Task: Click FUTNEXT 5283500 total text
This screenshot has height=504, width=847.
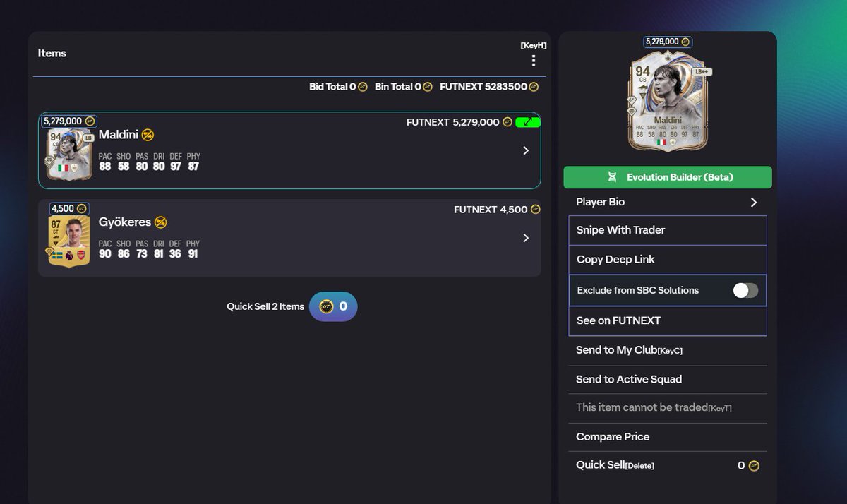Action: click(x=483, y=87)
